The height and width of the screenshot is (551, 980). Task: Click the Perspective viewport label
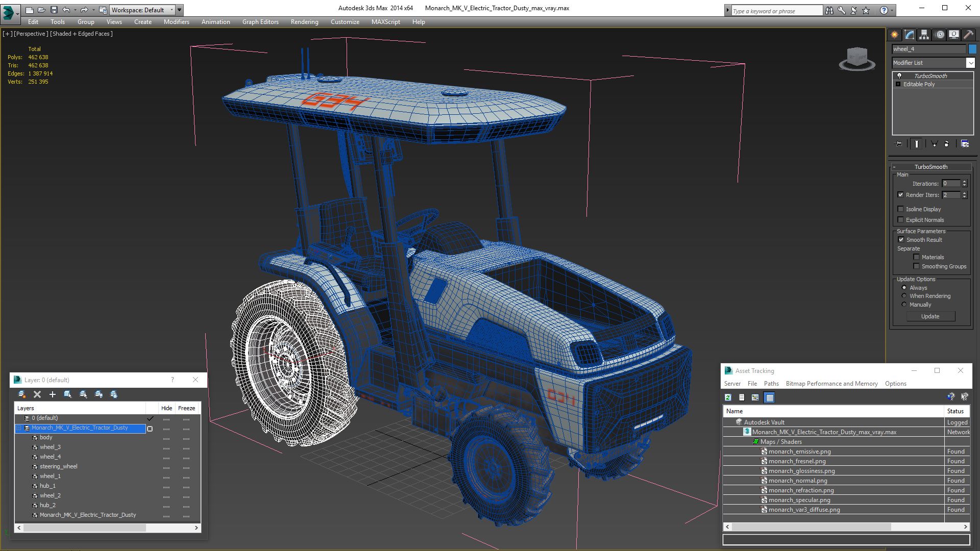[x=31, y=34]
